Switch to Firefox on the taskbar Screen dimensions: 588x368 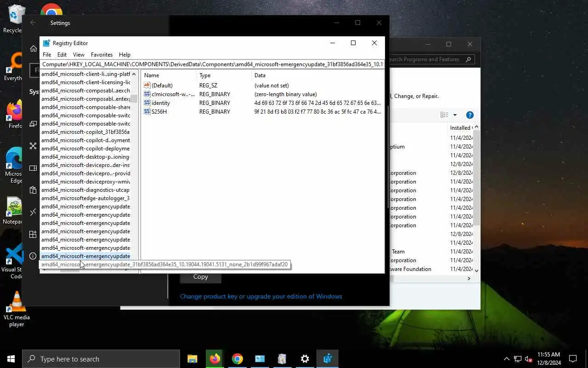coord(215,359)
